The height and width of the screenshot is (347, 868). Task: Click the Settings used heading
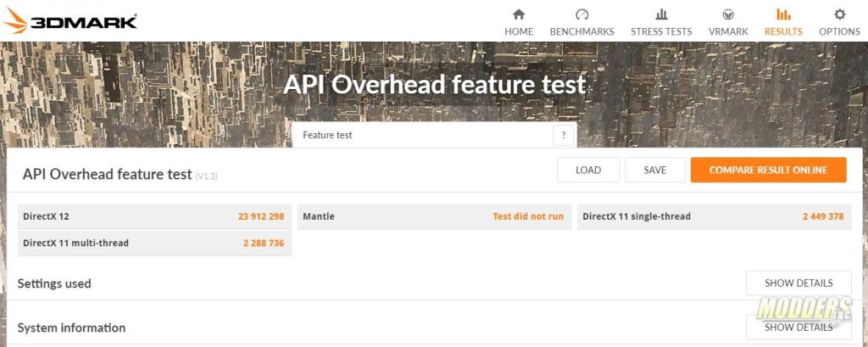pos(54,283)
